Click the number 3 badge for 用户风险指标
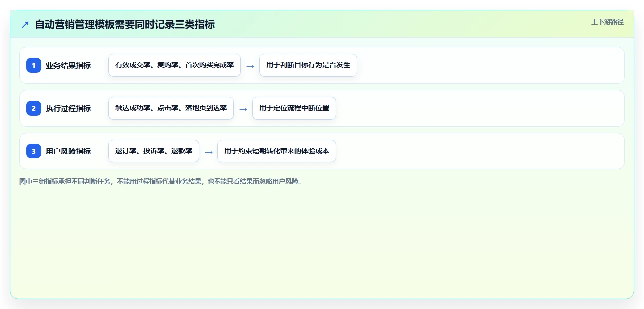This screenshot has width=644, height=309. pyautogui.click(x=34, y=151)
